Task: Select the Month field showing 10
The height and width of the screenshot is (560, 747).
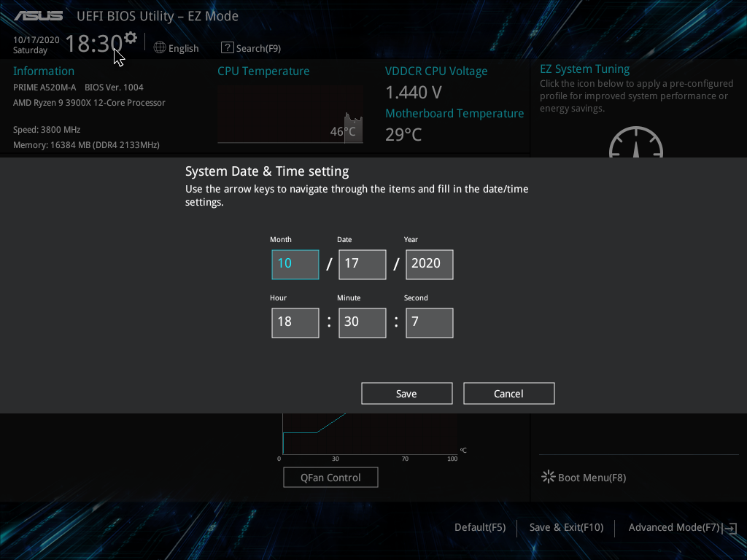Action: point(295,264)
